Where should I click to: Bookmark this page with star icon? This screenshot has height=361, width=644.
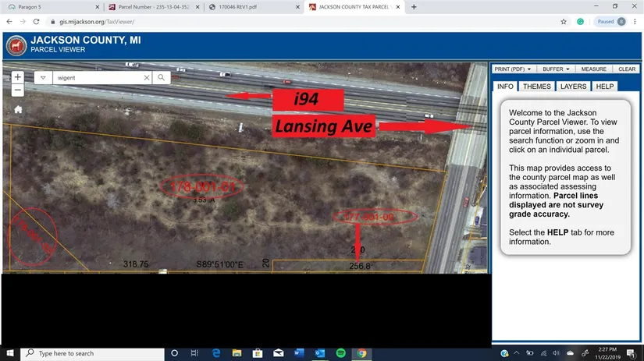click(564, 22)
